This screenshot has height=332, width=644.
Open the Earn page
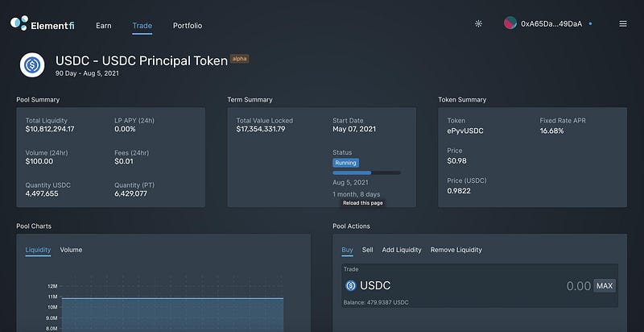104,26
